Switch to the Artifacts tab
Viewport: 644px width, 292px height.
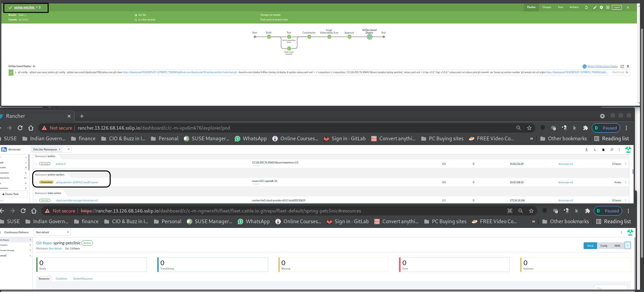[574, 7]
